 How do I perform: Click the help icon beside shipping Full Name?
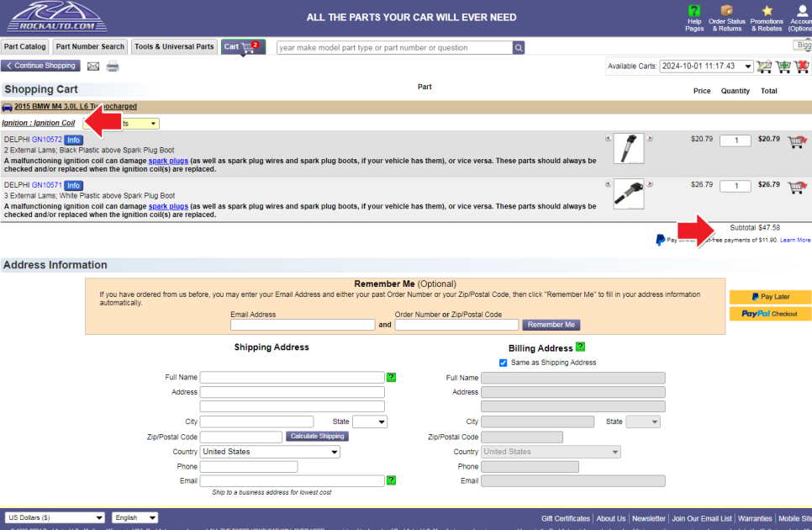coord(391,377)
